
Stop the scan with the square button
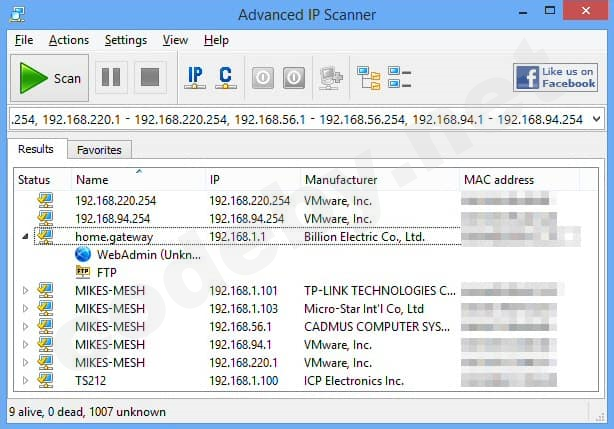click(150, 77)
